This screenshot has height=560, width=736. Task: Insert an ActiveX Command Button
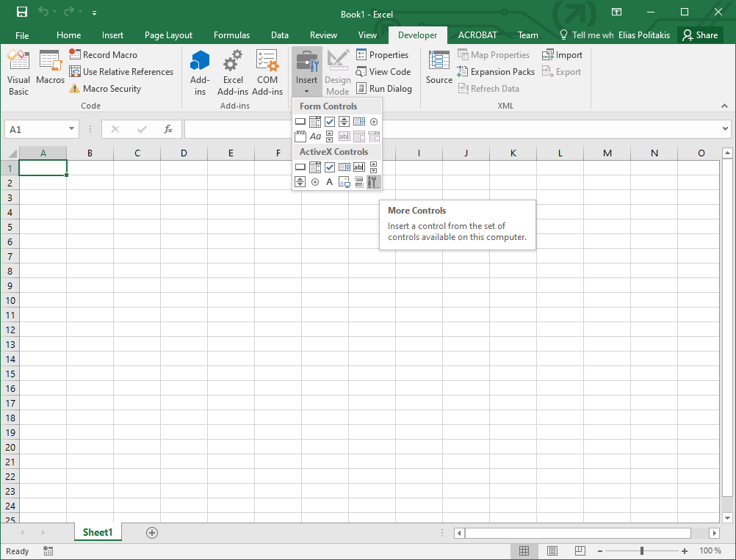[x=300, y=167]
